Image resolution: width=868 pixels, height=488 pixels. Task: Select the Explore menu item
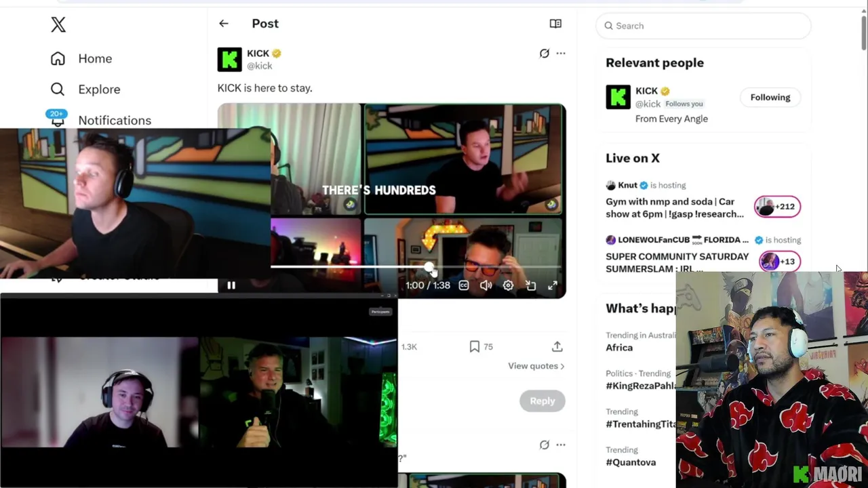pyautogui.click(x=99, y=89)
